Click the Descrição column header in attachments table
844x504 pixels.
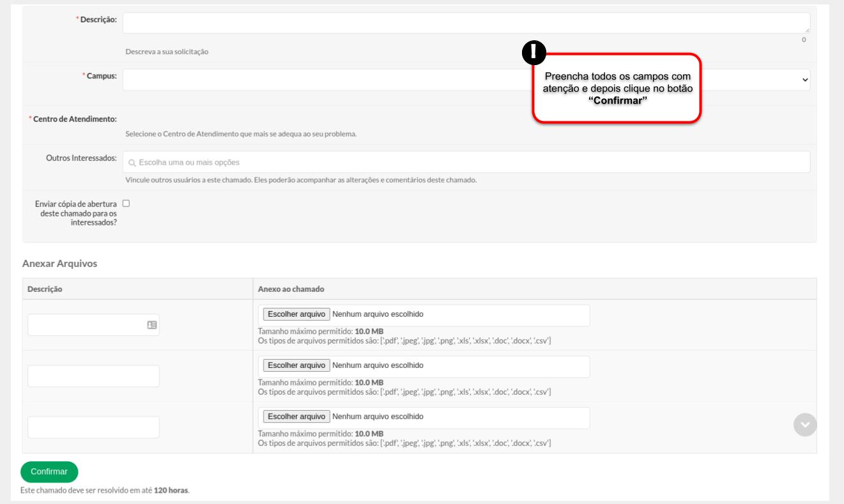pyautogui.click(x=45, y=289)
